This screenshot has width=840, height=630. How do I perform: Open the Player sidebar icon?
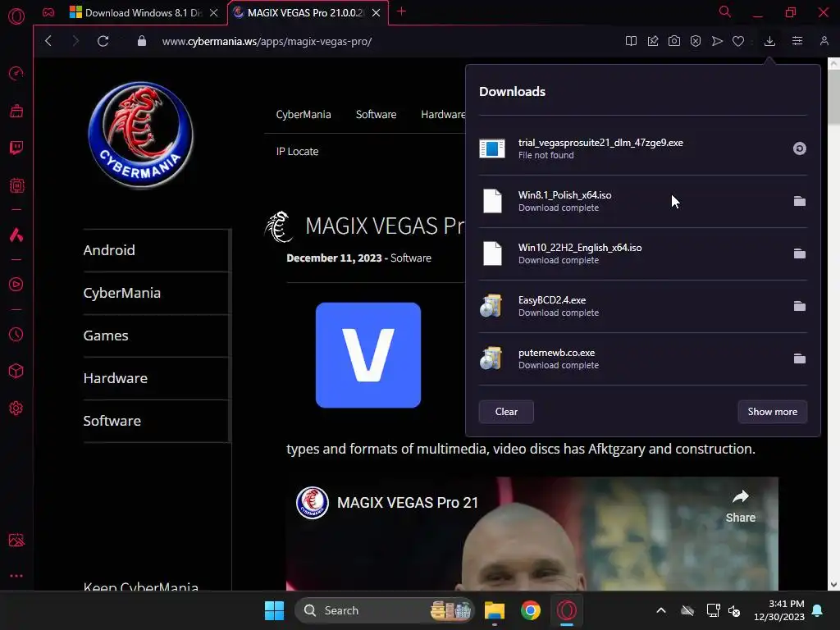coord(16,285)
